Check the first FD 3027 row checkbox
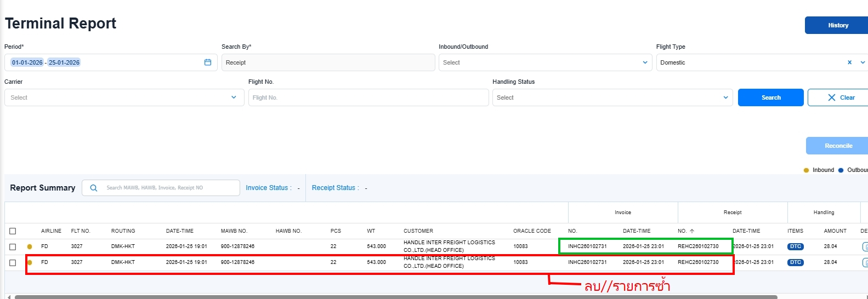This screenshot has height=299, width=868. [13, 246]
